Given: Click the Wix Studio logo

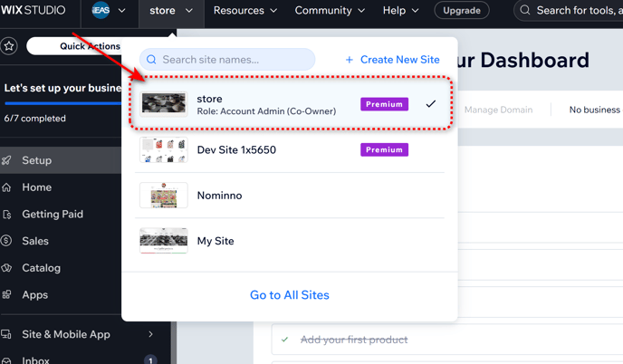Looking at the screenshot, I should (x=33, y=10).
